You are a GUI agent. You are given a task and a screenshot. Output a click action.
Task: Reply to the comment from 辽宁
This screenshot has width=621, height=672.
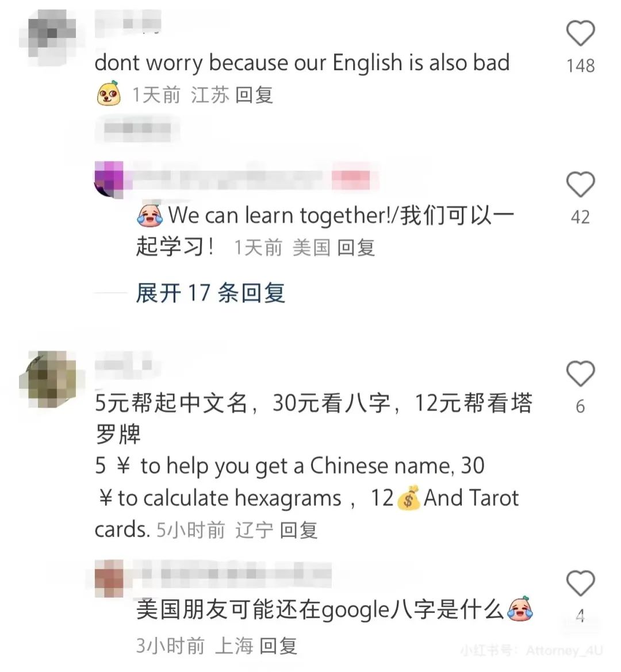click(299, 530)
